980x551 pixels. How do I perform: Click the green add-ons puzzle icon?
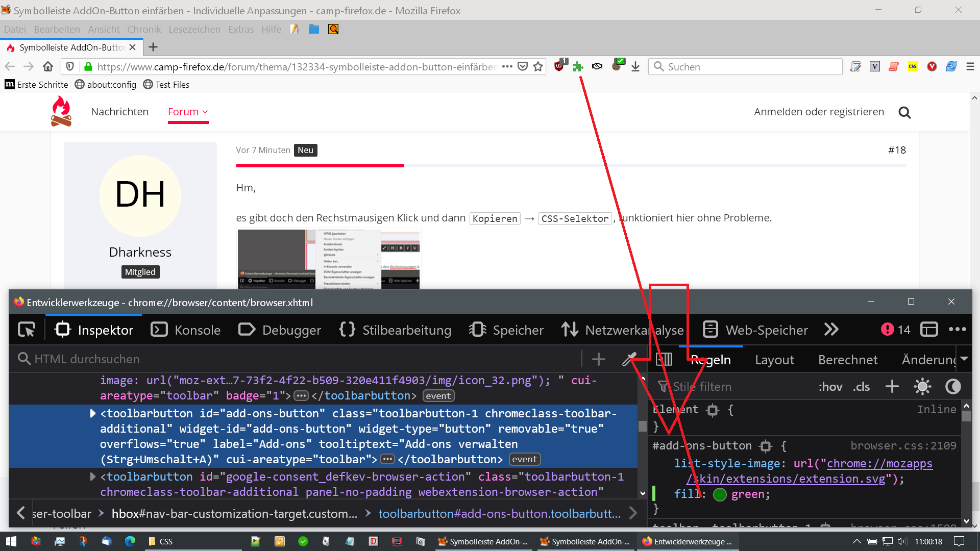(x=578, y=67)
